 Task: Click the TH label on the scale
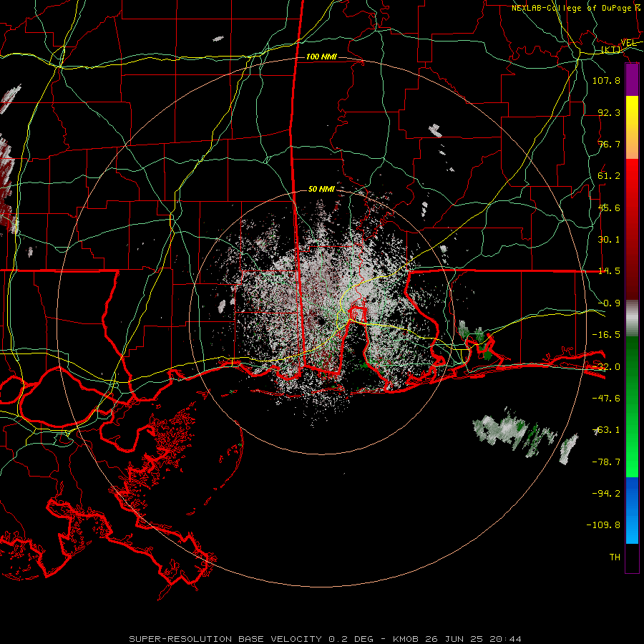615,557
